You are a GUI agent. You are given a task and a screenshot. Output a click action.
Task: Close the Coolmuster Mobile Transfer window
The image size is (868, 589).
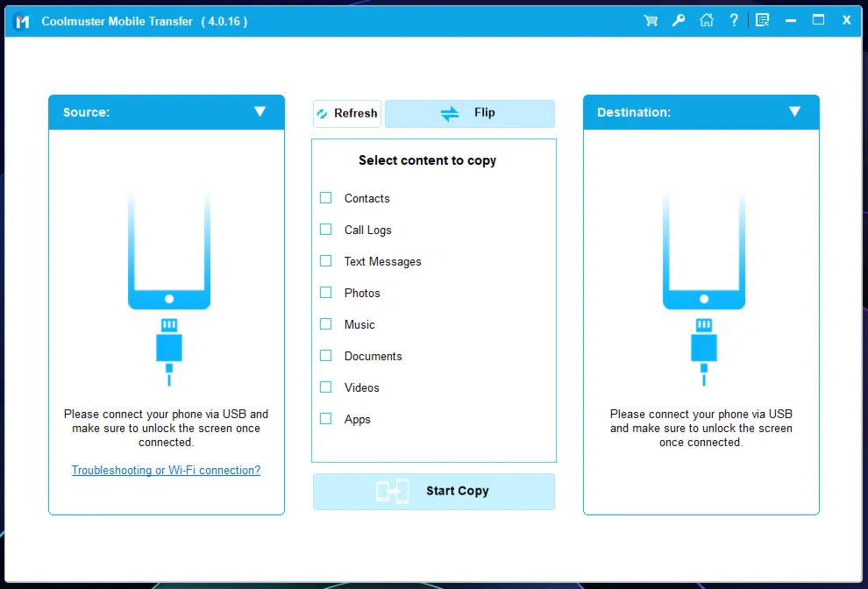(x=846, y=20)
